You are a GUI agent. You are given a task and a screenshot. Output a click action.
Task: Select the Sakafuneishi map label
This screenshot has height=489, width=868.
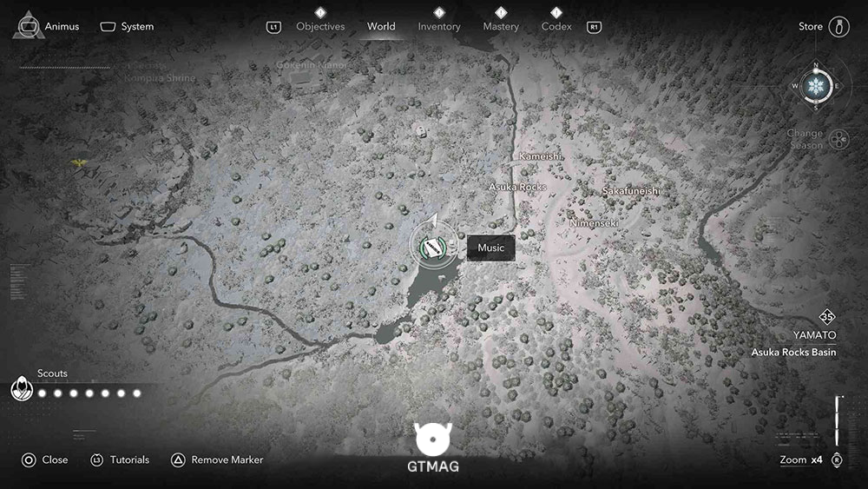tap(631, 191)
